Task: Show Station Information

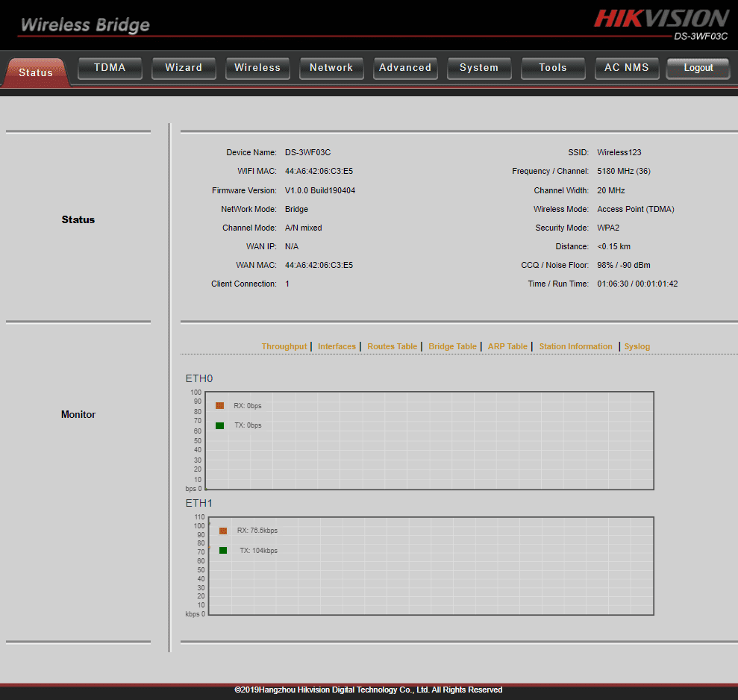Action: point(575,346)
